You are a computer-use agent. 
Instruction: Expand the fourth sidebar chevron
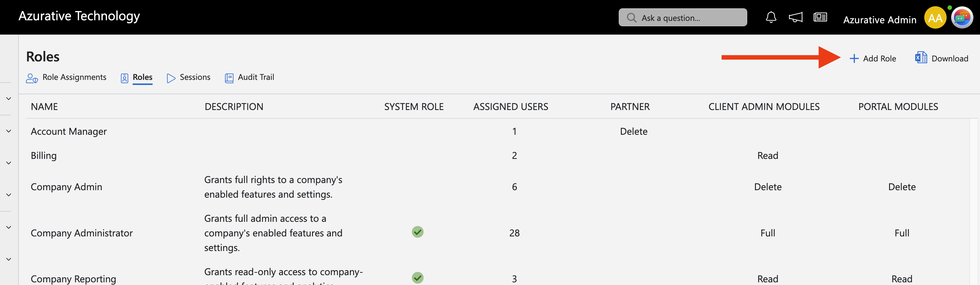click(9, 195)
